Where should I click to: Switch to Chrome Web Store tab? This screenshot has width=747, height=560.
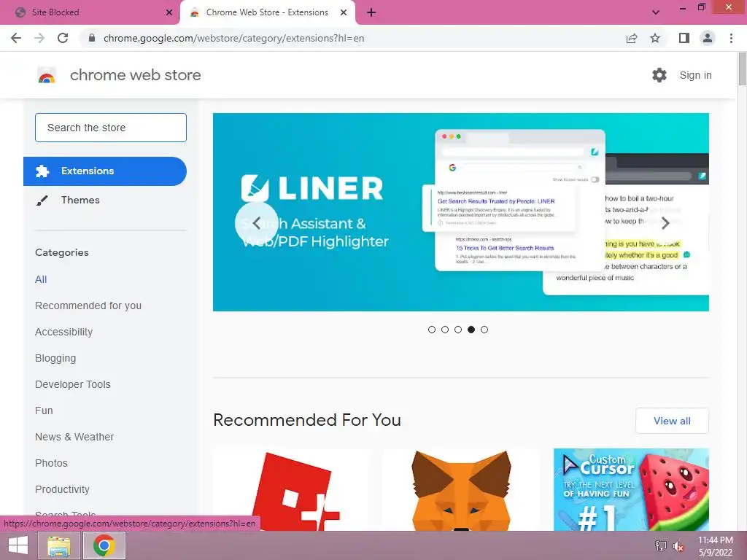click(x=267, y=12)
